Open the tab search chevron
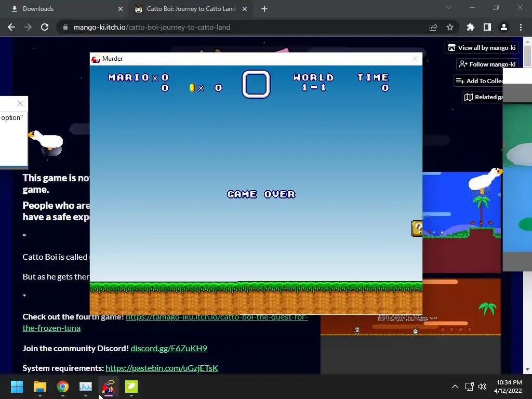This screenshot has height=399, width=532. pos(448,7)
